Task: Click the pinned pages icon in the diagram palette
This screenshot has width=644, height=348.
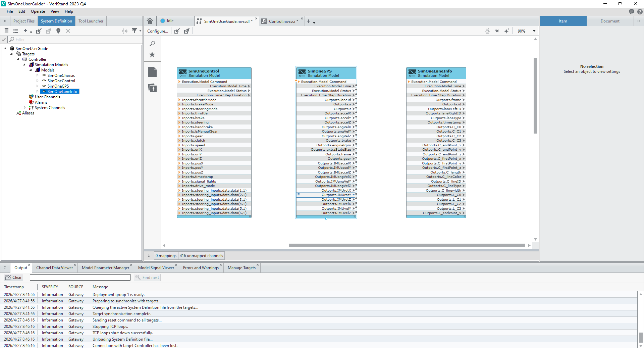Action: coord(152,88)
